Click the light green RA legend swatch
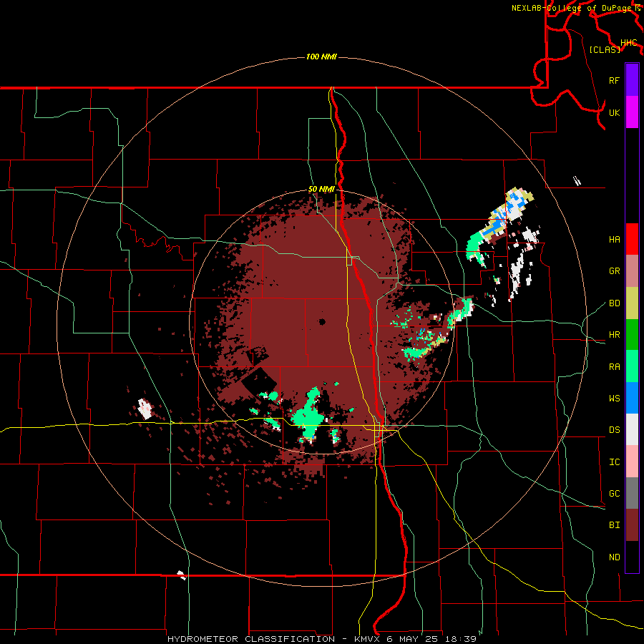 click(x=632, y=366)
